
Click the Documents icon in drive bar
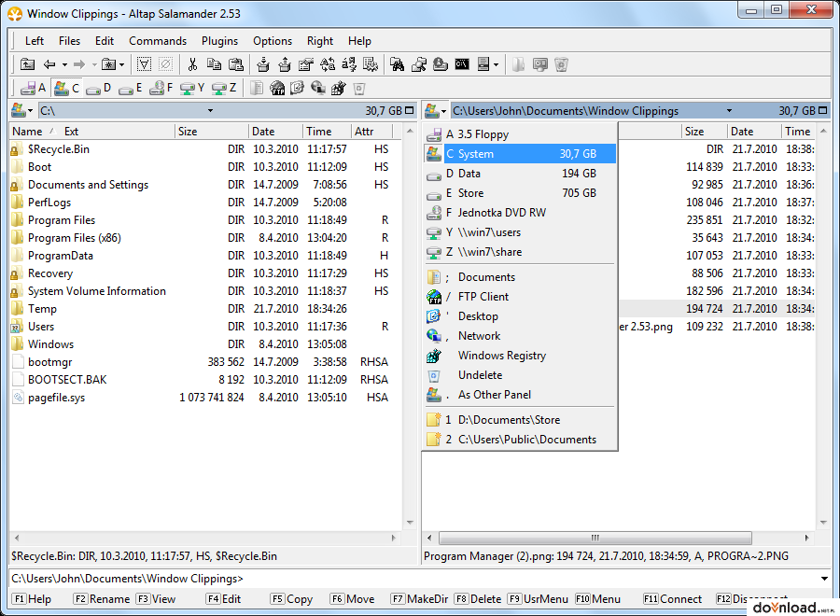258,89
